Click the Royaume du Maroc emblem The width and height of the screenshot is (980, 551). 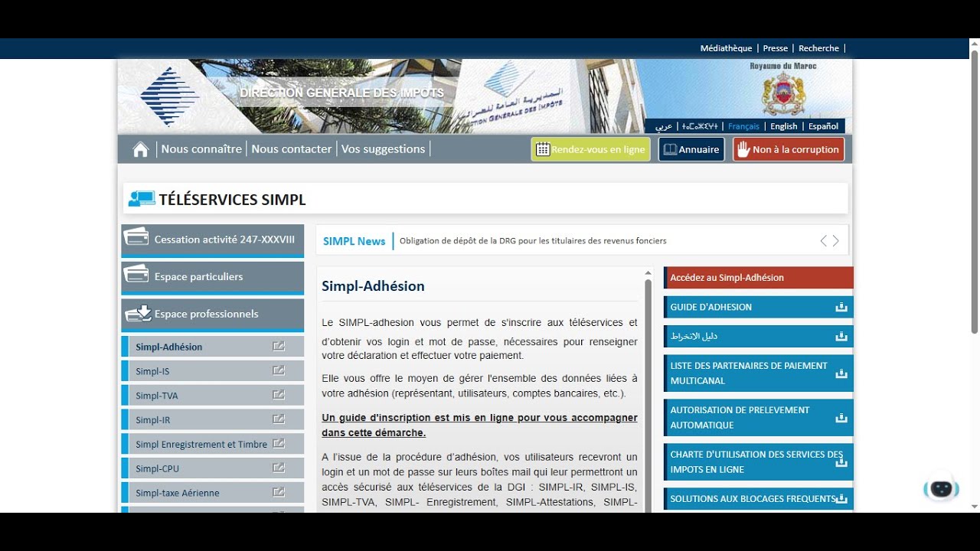784,95
